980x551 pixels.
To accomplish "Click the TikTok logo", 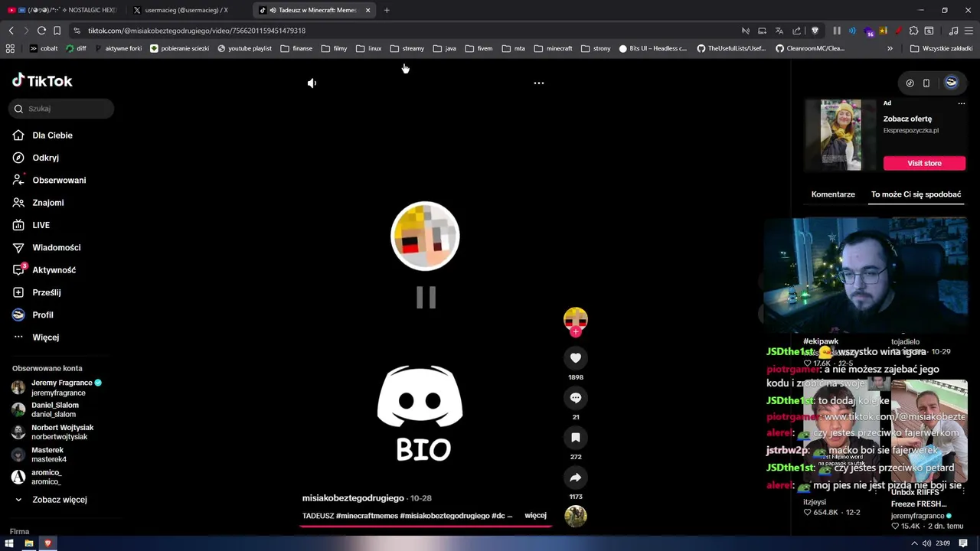I will tap(42, 80).
